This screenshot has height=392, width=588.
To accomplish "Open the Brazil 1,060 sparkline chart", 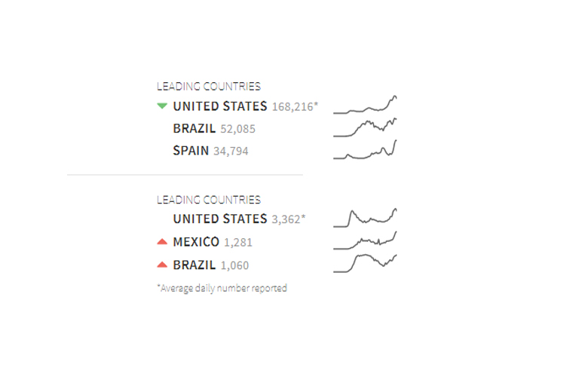I will pyautogui.click(x=365, y=263).
